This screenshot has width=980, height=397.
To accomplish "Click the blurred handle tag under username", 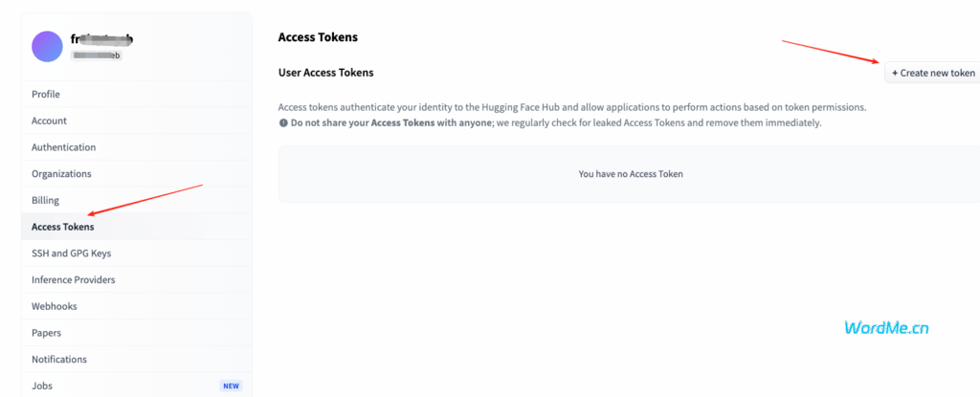I will click(97, 55).
